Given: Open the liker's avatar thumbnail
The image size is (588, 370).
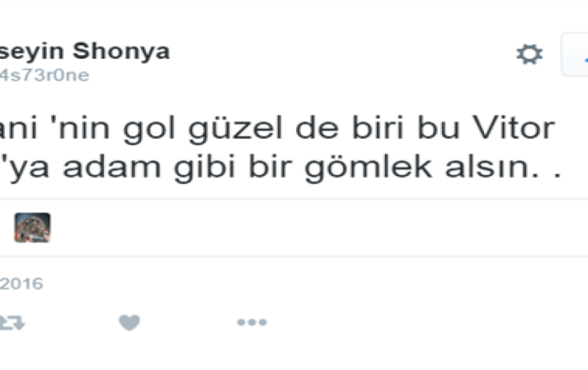Looking at the screenshot, I should tap(32, 227).
